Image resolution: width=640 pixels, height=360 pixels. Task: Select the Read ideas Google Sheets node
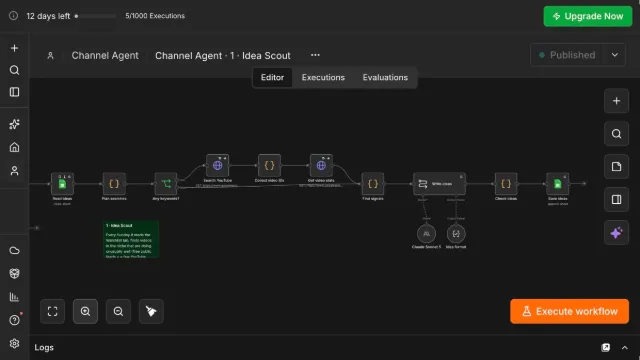[62, 184]
